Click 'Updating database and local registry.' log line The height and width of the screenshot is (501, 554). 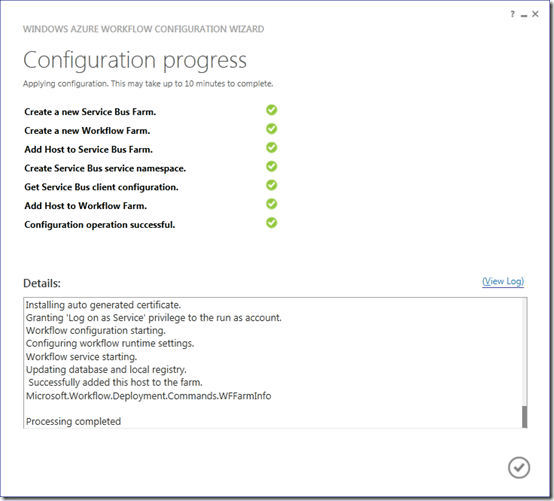pyautogui.click(x=106, y=370)
